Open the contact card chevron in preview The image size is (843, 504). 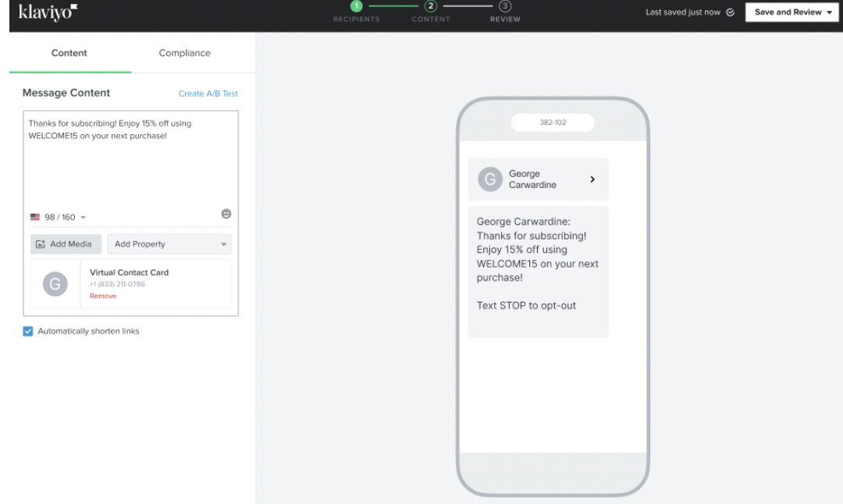(x=592, y=179)
